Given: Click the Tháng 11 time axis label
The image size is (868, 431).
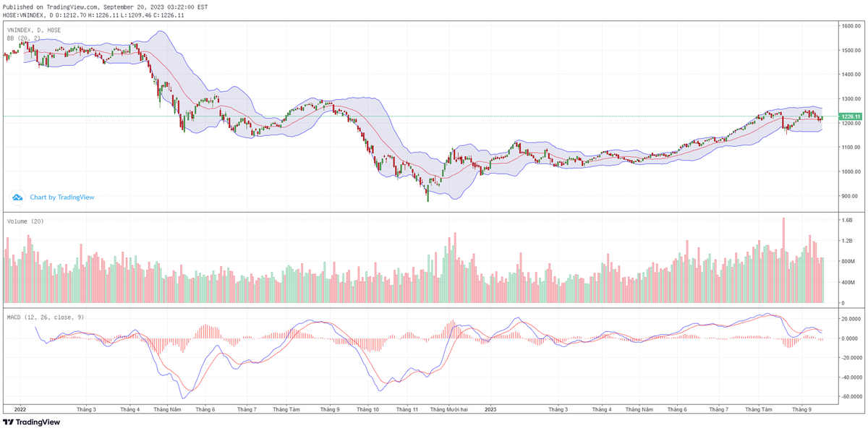Looking at the screenshot, I should [x=408, y=409].
